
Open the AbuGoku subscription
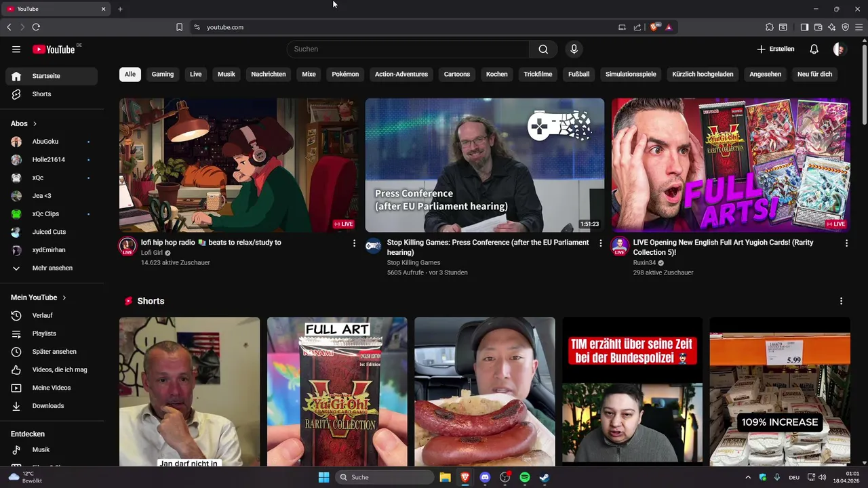(x=52, y=142)
